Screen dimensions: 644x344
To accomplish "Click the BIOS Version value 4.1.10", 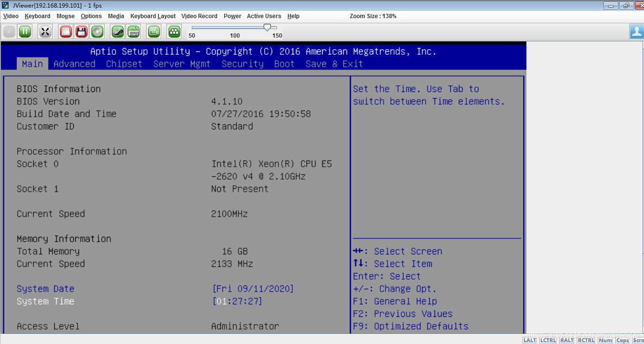I will click(227, 101).
